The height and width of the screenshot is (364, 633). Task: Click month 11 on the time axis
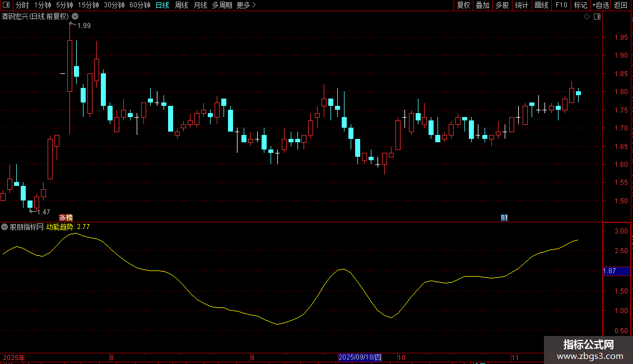515,357
